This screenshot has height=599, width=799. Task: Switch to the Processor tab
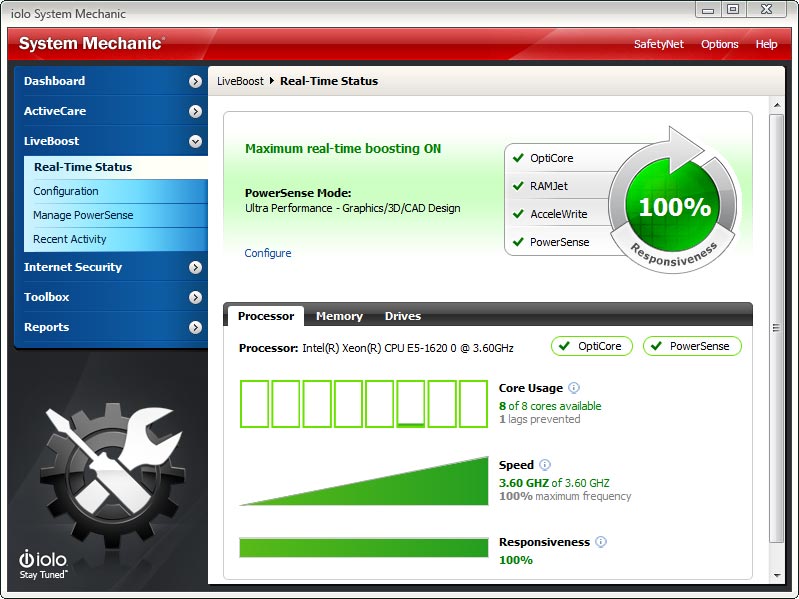265,316
